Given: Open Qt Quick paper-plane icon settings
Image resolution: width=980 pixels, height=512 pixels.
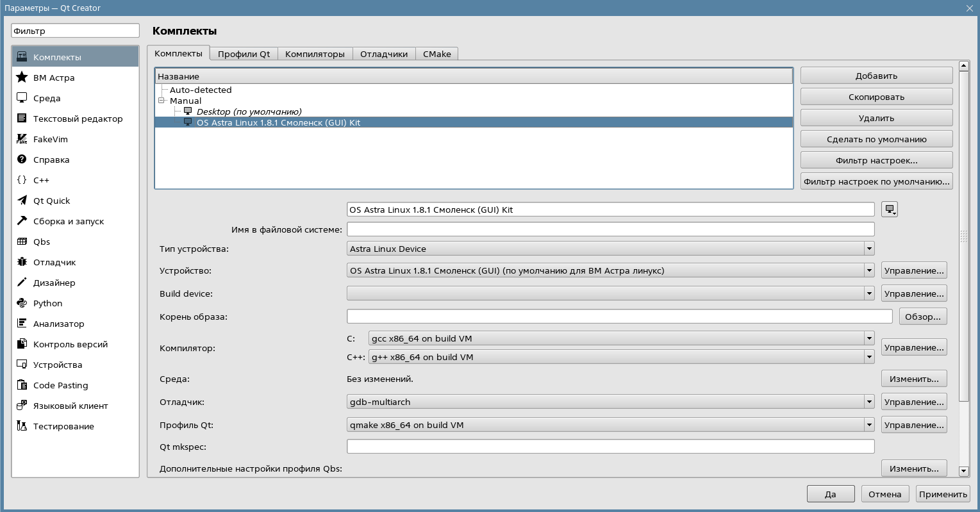Looking at the screenshot, I should 22,201.
